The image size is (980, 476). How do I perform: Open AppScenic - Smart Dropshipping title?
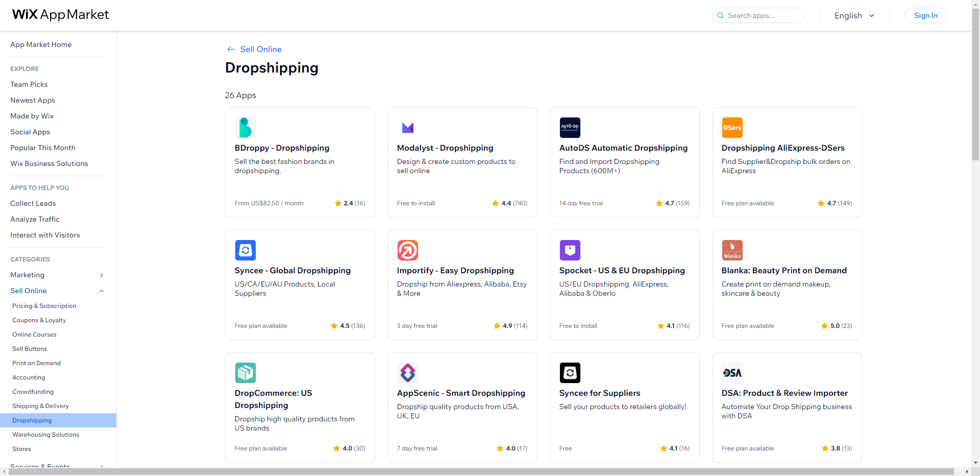(461, 393)
